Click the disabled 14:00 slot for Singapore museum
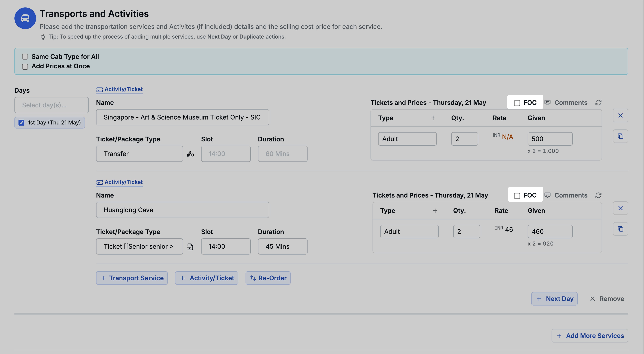 226,154
